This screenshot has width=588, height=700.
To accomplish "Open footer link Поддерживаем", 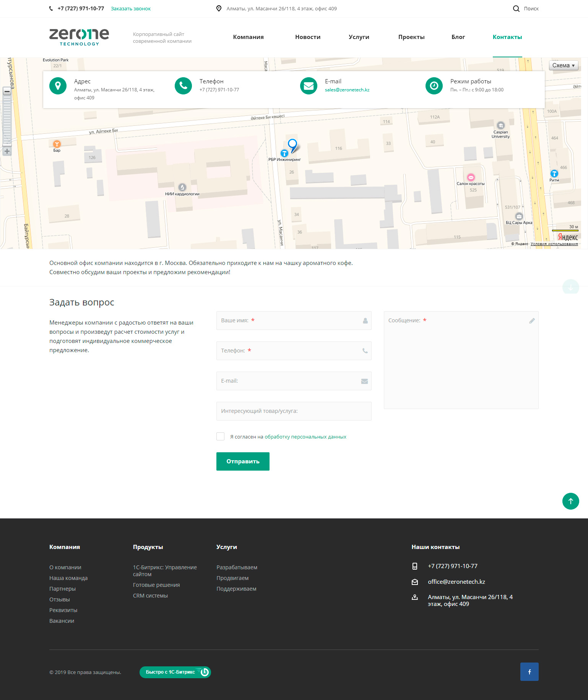I will [x=237, y=589].
